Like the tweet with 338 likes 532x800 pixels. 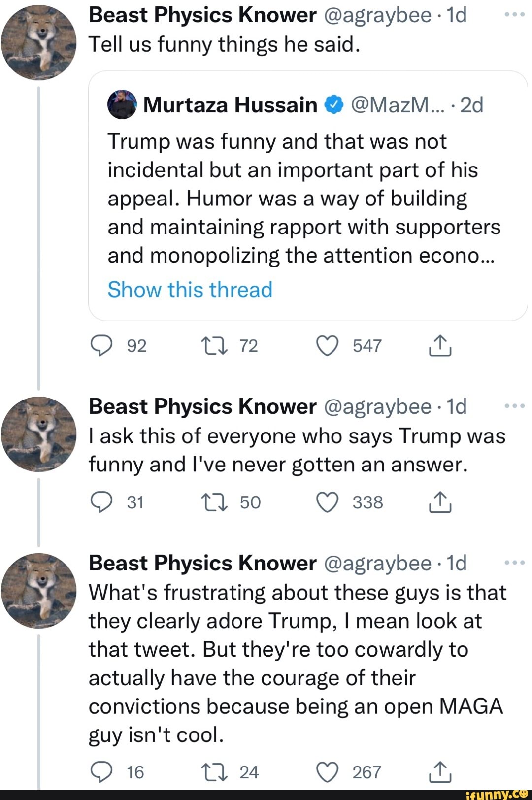point(327,502)
